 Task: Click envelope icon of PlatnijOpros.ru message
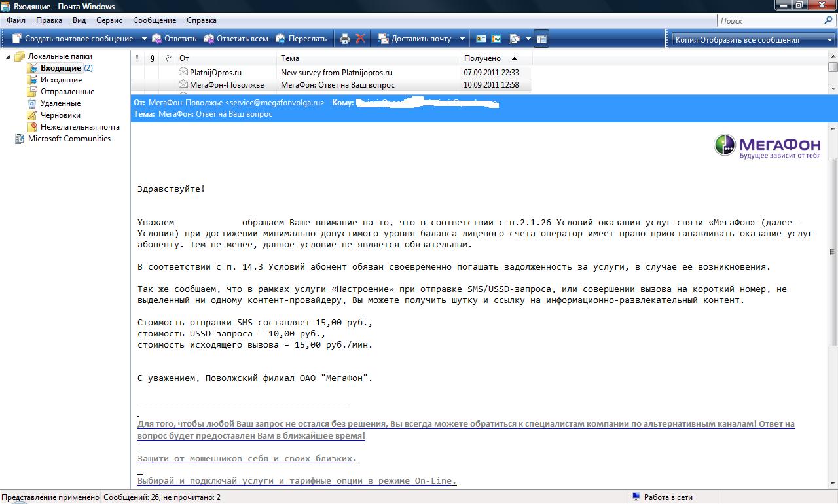(x=183, y=72)
